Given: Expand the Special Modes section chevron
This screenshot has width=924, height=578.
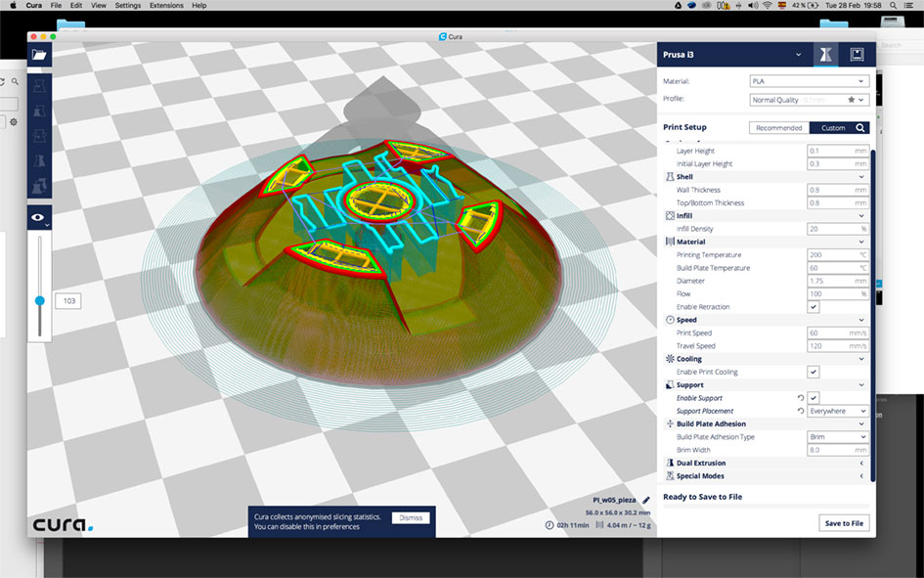Looking at the screenshot, I should [861, 476].
